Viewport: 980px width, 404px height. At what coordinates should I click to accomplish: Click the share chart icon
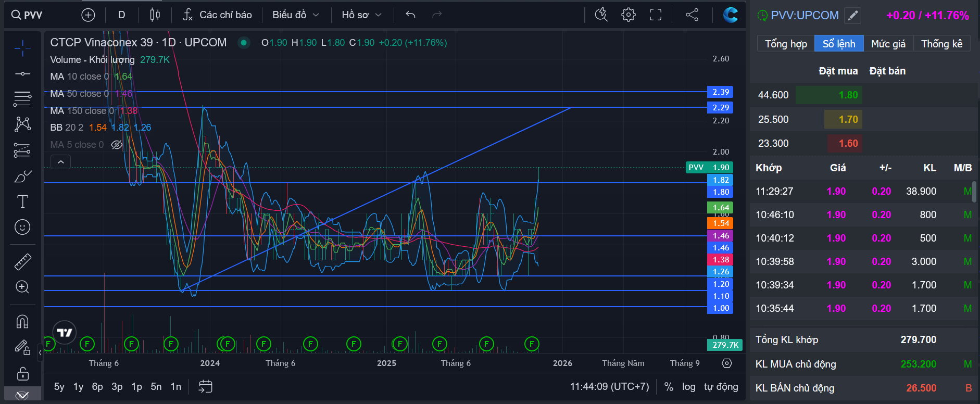[x=692, y=15]
